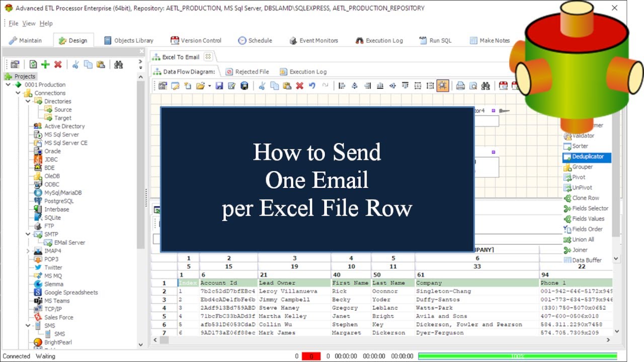Screen dimensions: 644x362
Task: Open the Event Monitors tab
Action: [313, 41]
